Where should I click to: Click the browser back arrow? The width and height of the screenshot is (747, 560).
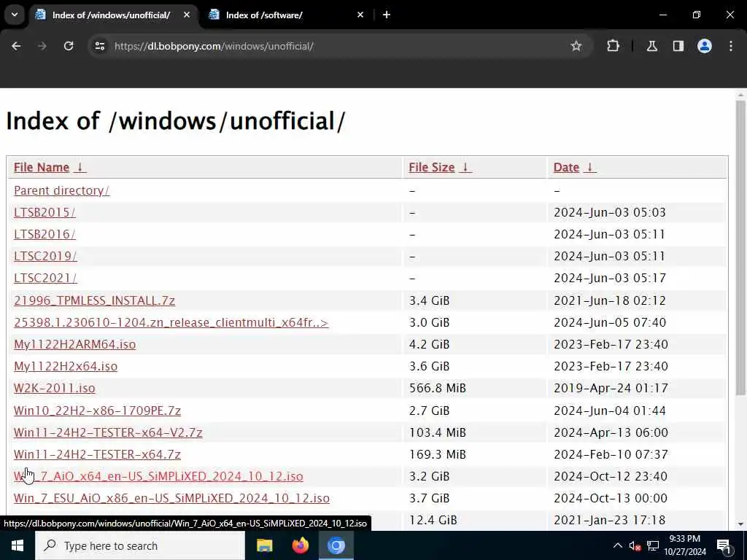pyautogui.click(x=16, y=46)
